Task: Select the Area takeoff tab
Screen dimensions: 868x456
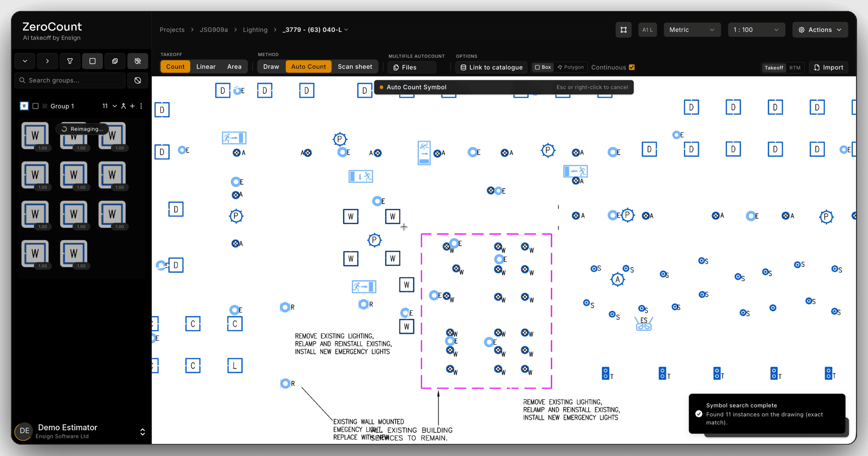Action: 234,67
